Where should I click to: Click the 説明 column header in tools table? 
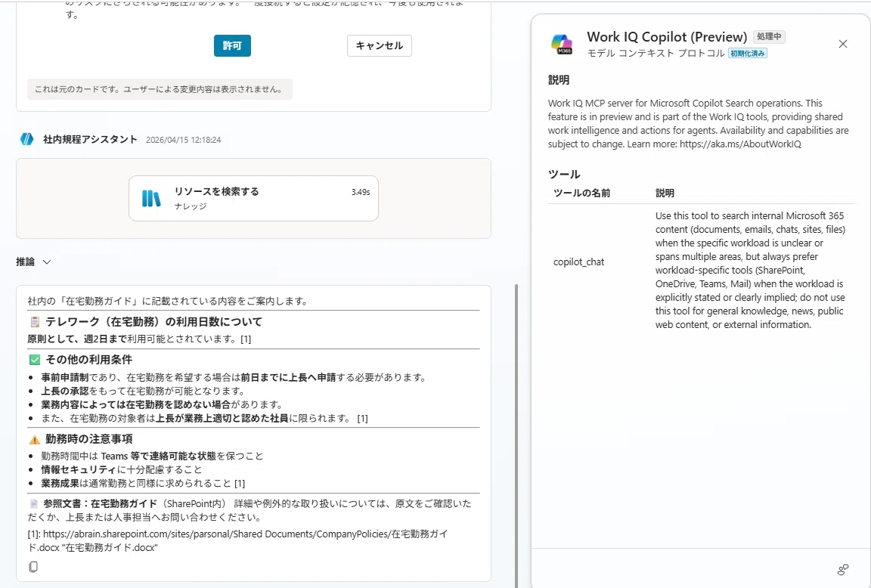665,193
